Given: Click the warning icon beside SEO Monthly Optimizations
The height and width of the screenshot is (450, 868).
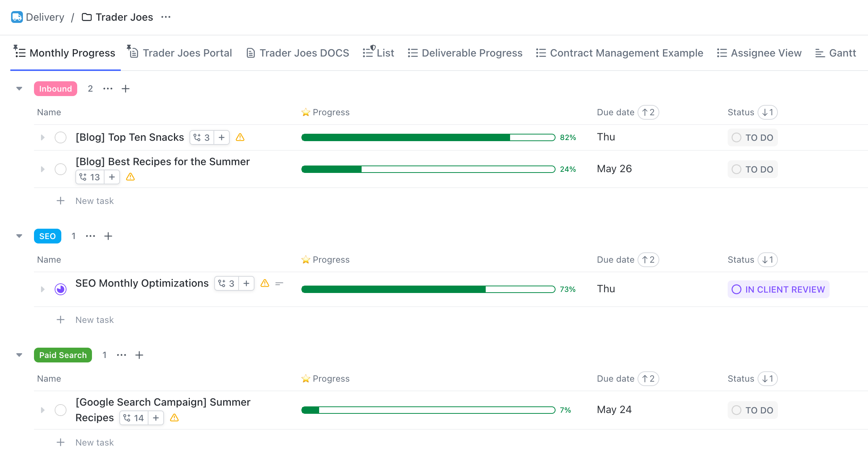Looking at the screenshot, I should [264, 283].
